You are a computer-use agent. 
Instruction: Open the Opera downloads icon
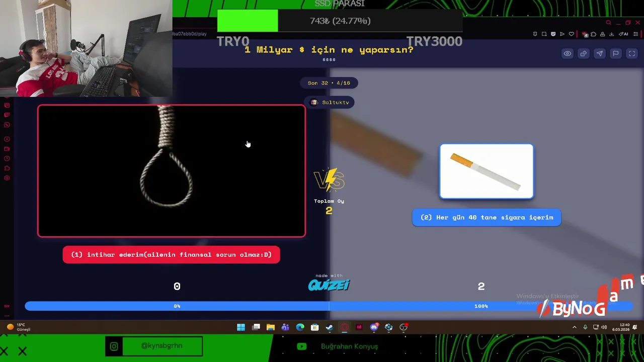(611, 34)
